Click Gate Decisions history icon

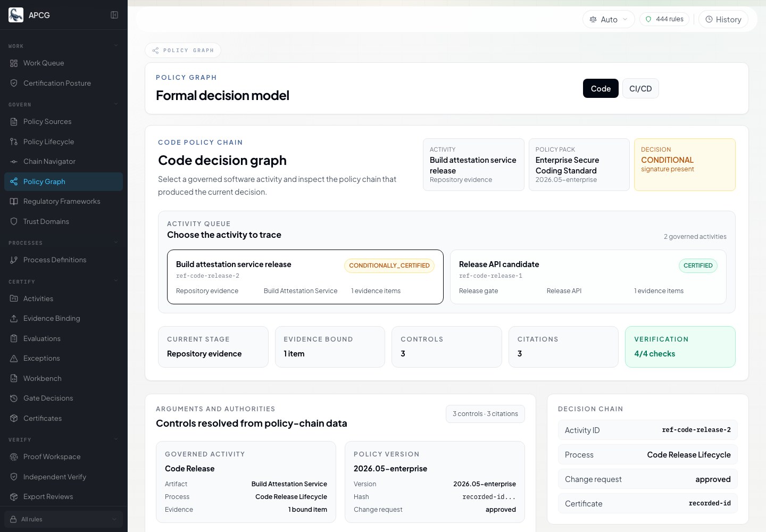click(x=14, y=398)
